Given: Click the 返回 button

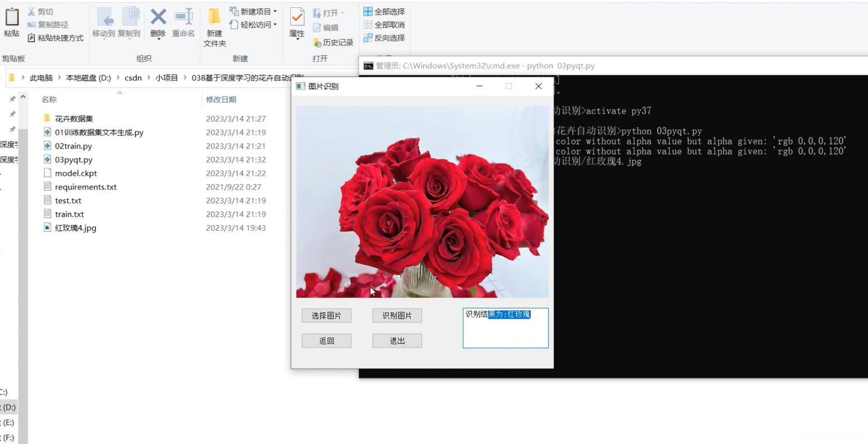Looking at the screenshot, I should [x=327, y=341].
